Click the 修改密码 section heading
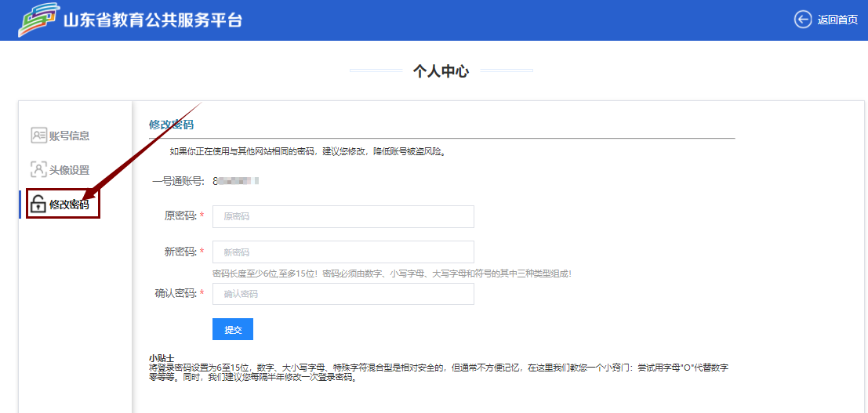 point(171,124)
